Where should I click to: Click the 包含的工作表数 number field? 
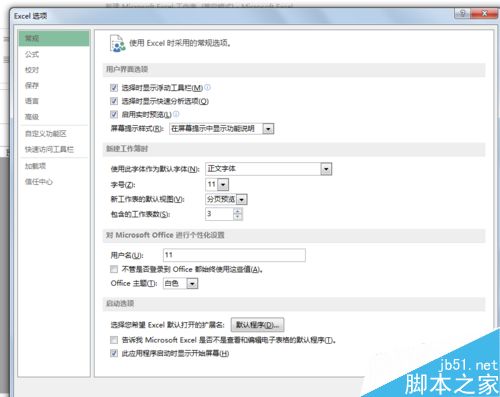[x=219, y=214]
